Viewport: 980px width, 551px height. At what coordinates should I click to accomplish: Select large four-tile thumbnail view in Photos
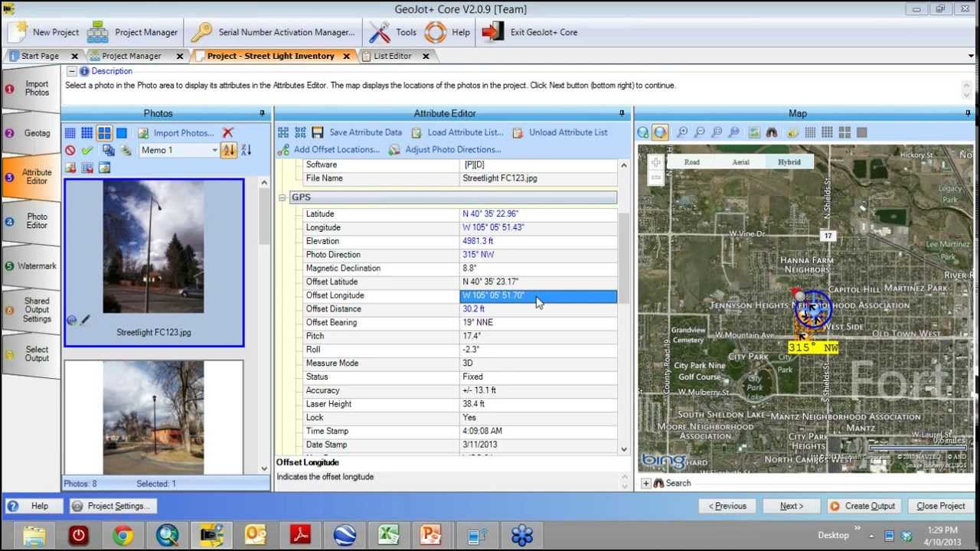(104, 133)
